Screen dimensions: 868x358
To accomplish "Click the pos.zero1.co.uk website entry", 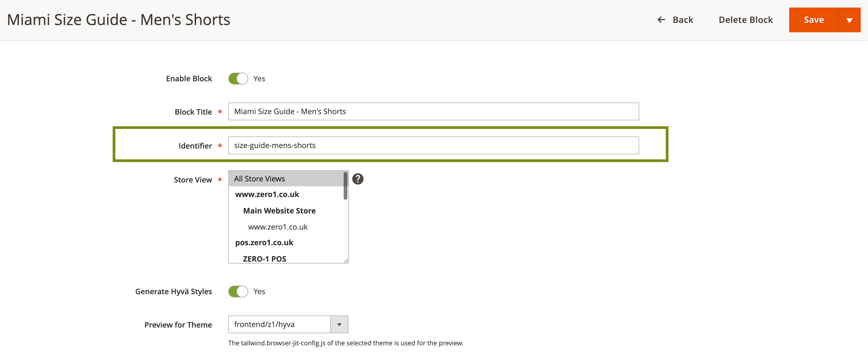I will coord(264,243).
